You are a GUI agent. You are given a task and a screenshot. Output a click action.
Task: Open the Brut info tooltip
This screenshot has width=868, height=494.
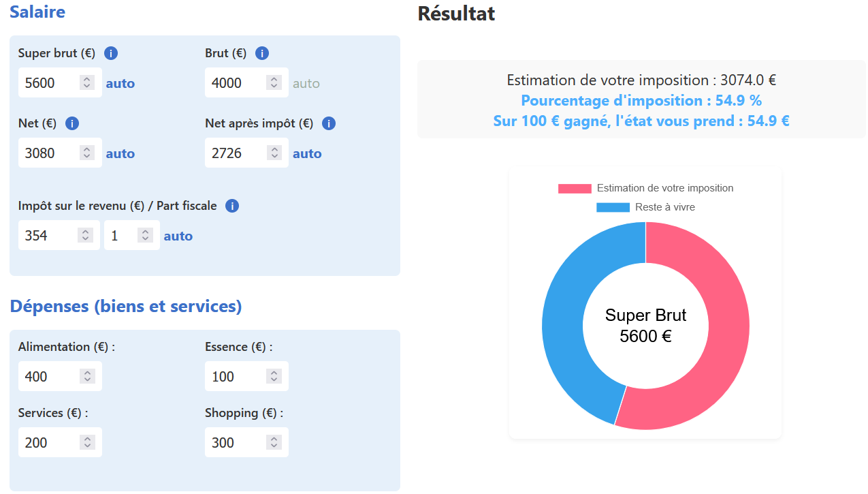(261, 52)
